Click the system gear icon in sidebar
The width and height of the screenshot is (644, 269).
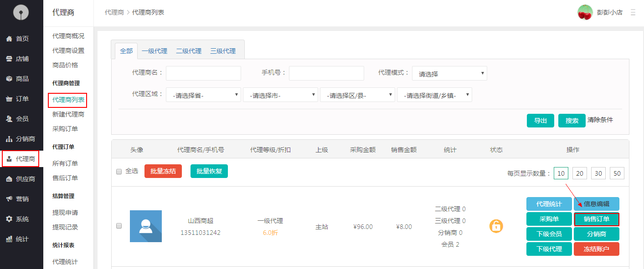coord(9,219)
